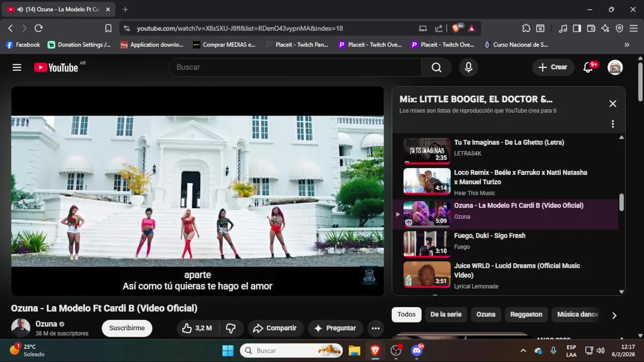The image size is (644, 362).
Task: Click the YouTube search magnifier button
Action: click(436, 67)
